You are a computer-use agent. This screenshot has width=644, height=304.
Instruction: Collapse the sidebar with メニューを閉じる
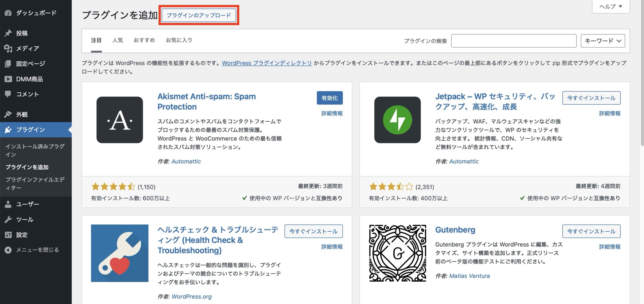8,250
